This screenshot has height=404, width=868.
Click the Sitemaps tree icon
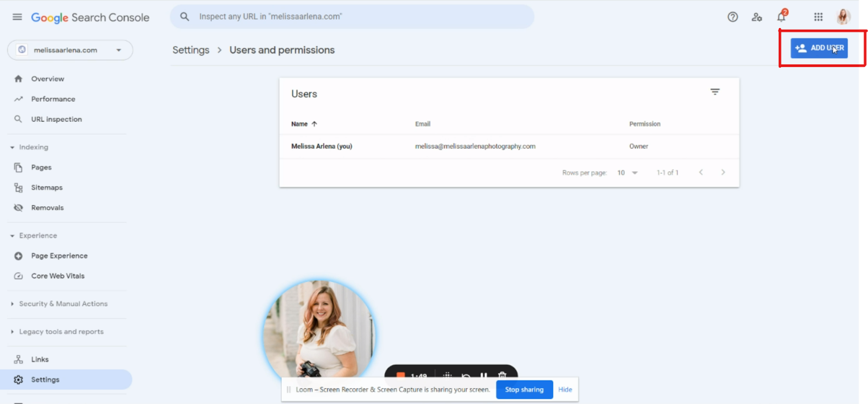click(18, 187)
